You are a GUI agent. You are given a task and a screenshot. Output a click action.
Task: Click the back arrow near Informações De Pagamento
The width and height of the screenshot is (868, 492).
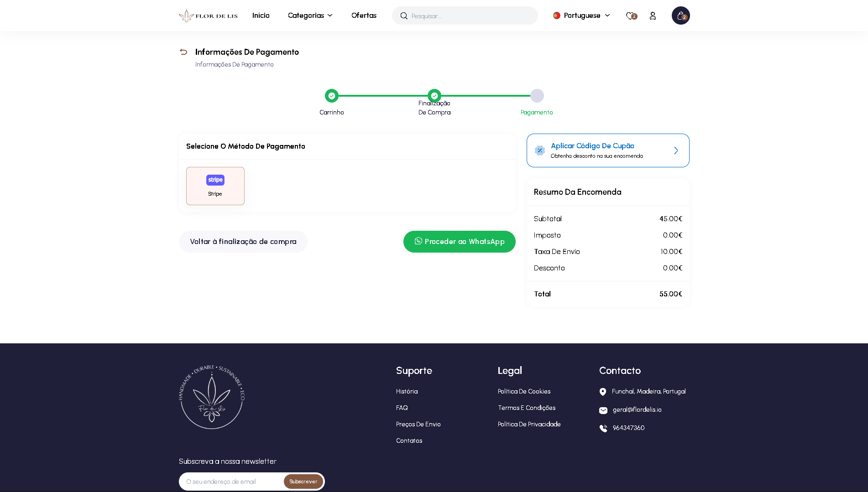[x=183, y=52]
